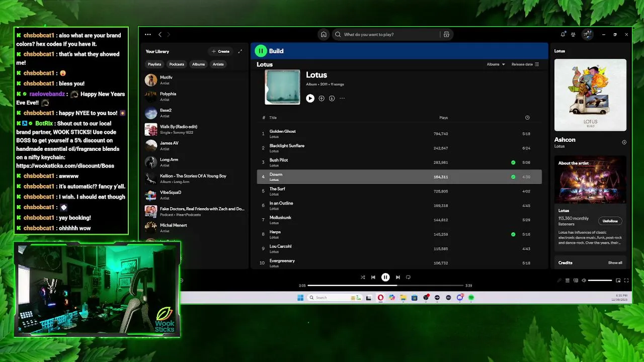Open the user profile avatar menu
Viewport: 644px width, 362px height.
(x=587, y=35)
